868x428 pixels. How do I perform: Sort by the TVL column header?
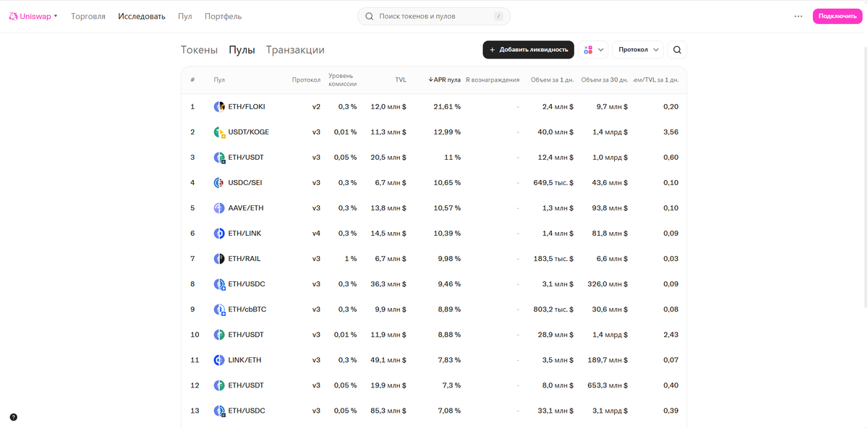tap(401, 80)
